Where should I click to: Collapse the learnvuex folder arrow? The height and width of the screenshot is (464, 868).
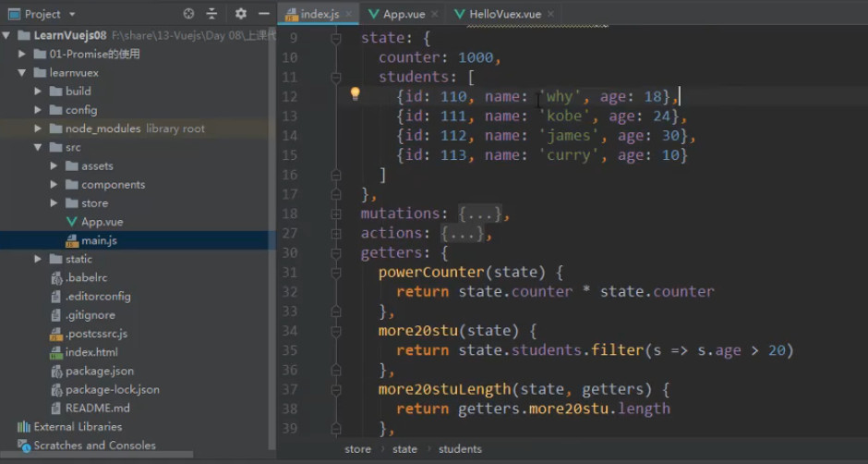click(x=21, y=73)
